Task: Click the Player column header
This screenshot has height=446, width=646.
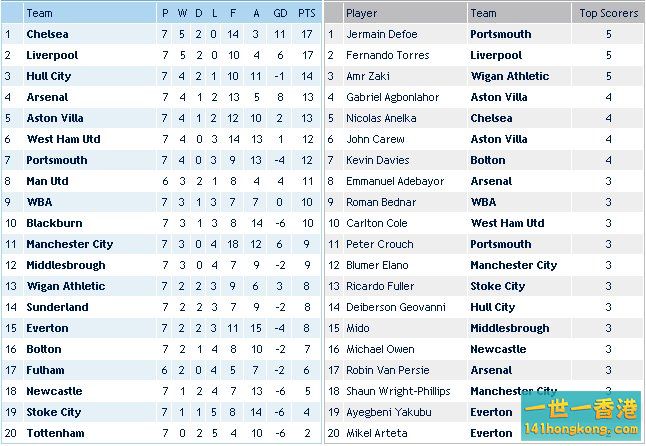Action: coord(362,13)
